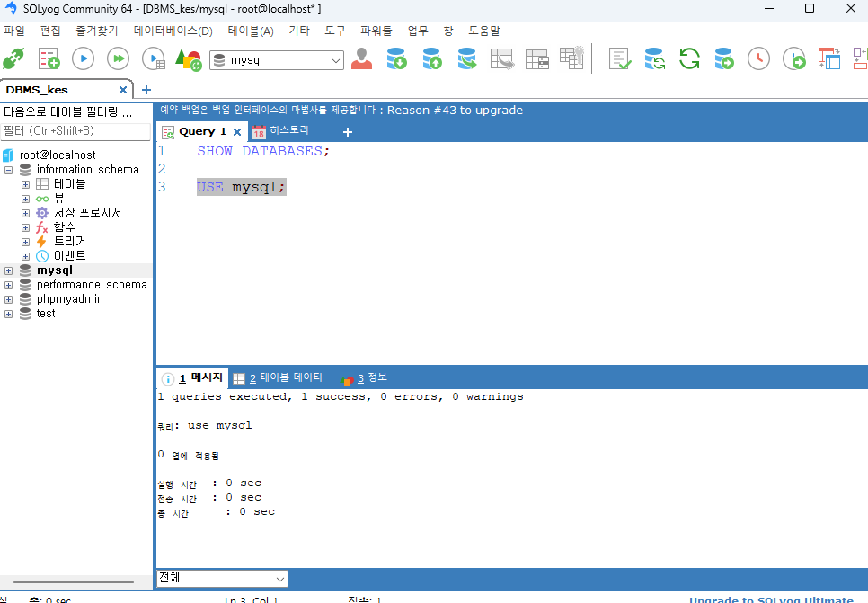The height and width of the screenshot is (603, 868).
Task: Click the Upgrade to SQLyog Ultimate link
Action: pos(771,599)
